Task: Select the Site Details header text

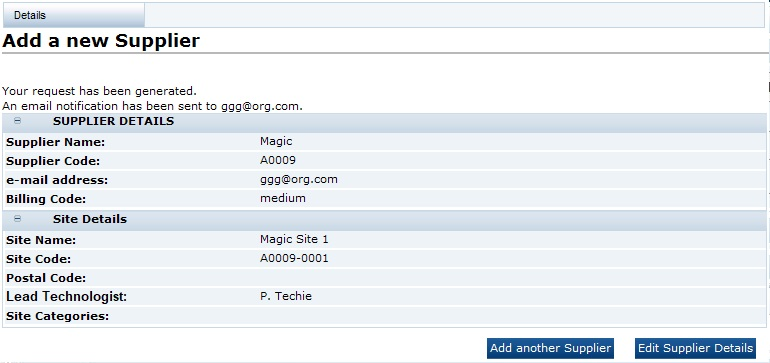Action: [90, 219]
